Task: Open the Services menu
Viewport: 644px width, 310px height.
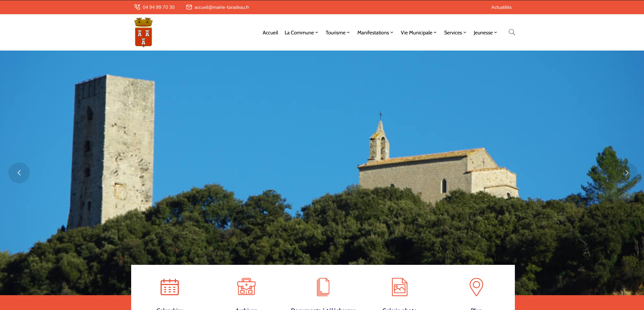Action: click(455, 33)
